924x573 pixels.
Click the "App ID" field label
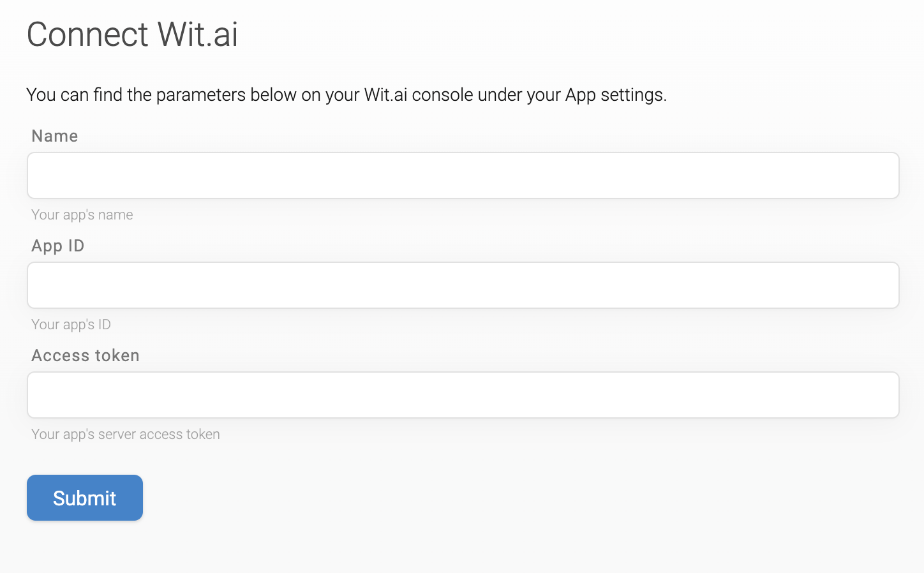click(58, 246)
